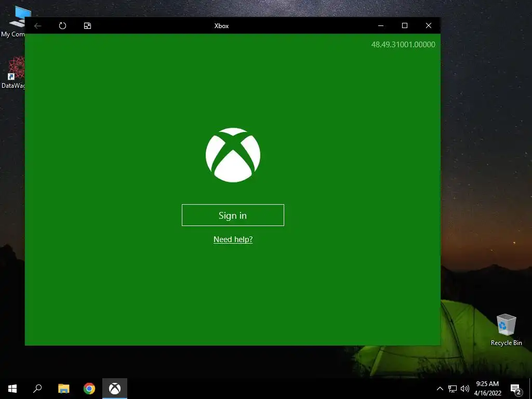
Task: Click the version number 48.49.31001.00000
Action: (403, 45)
